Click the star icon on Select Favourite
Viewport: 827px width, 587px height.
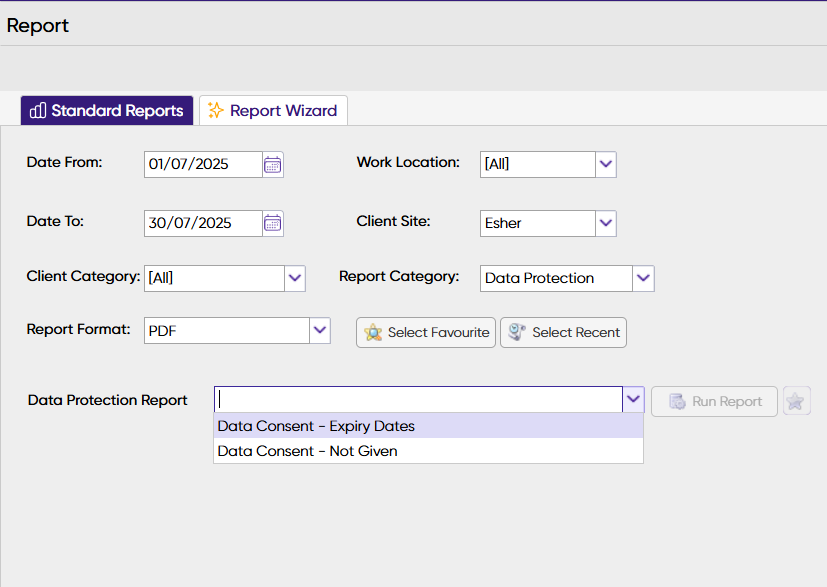pos(373,333)
